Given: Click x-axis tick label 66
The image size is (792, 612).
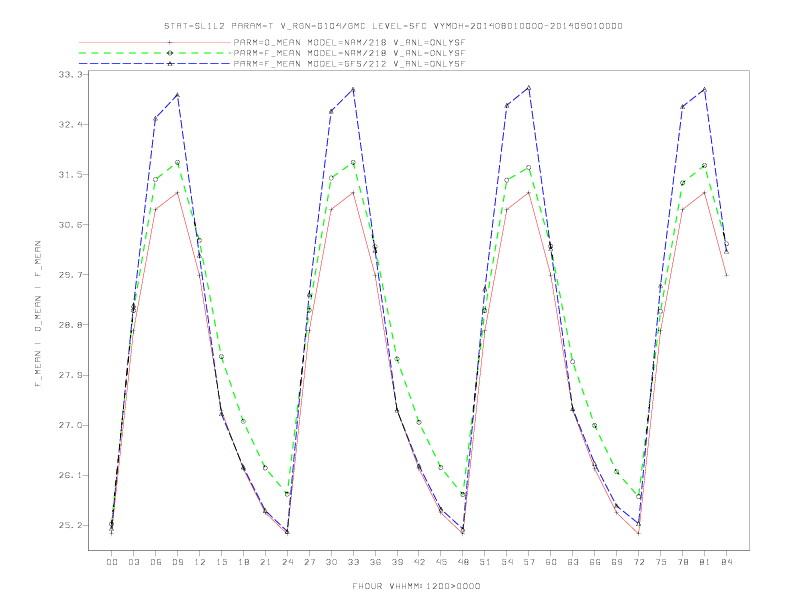Looking at the screenshot, I should click(595, 562).
